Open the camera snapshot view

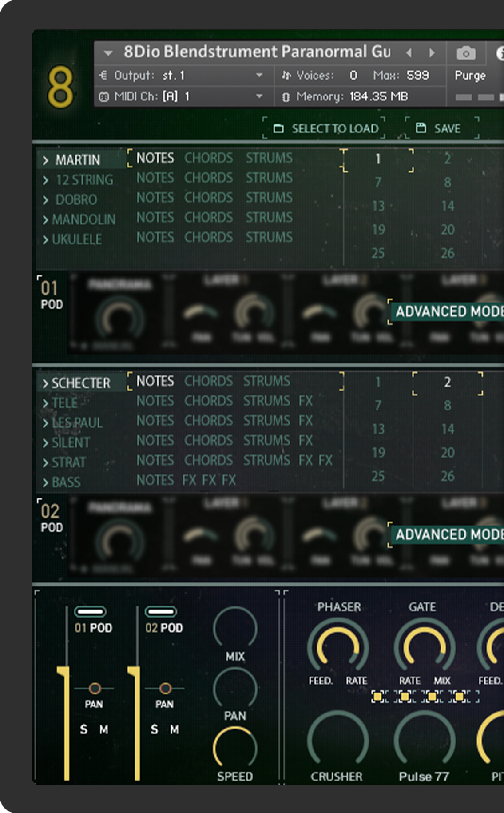point(466,53)
